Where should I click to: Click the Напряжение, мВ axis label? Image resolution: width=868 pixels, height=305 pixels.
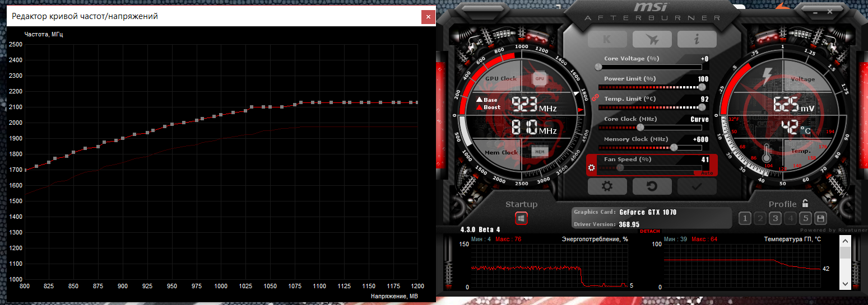click(x=394, y=295)
